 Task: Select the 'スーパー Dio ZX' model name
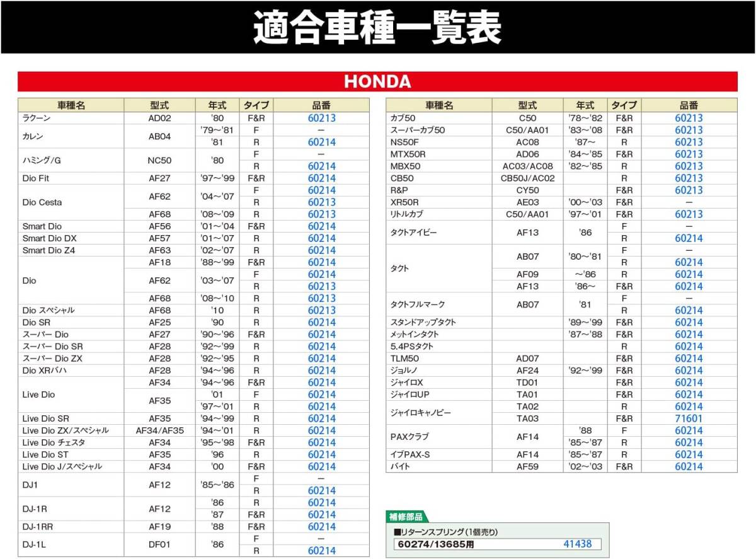[52, 359]
